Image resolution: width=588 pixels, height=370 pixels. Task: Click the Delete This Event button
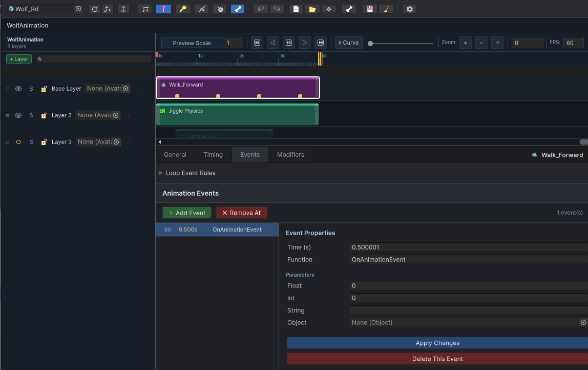pos(437,359)
